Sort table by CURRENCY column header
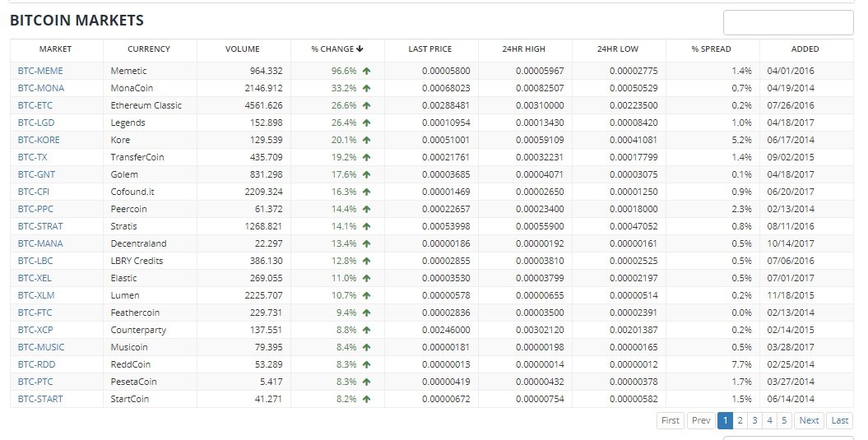 (x=149, y=49)
